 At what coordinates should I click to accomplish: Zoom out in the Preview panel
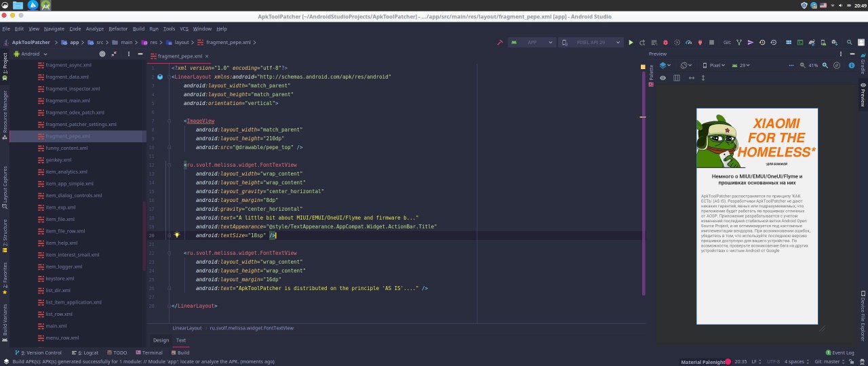[x=803, y=65]
